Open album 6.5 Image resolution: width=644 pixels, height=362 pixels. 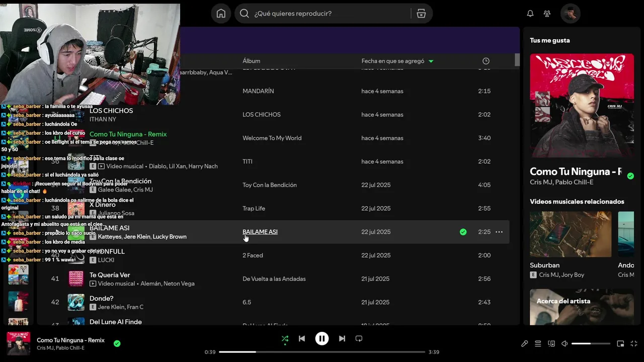(247, 302)
